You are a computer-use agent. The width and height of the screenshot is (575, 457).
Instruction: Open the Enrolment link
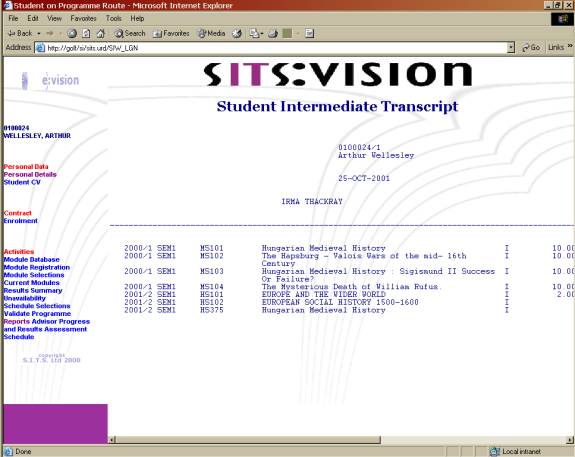(21, 221)
